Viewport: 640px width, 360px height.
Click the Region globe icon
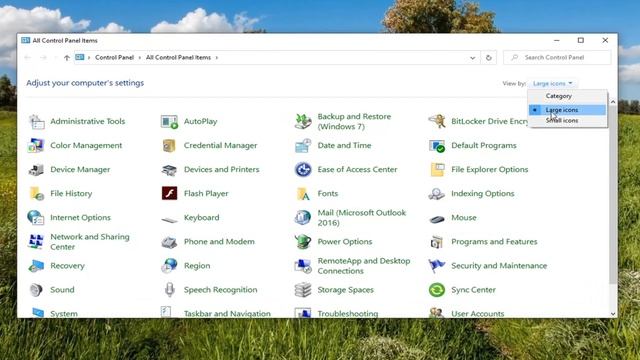pyautogui.click(x=169, y=266)
